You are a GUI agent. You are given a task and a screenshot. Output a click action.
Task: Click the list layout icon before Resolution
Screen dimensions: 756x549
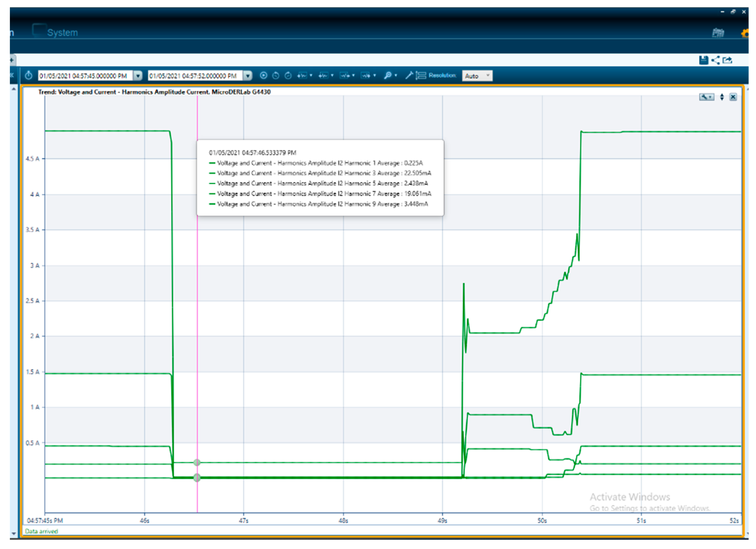point(421,76)
